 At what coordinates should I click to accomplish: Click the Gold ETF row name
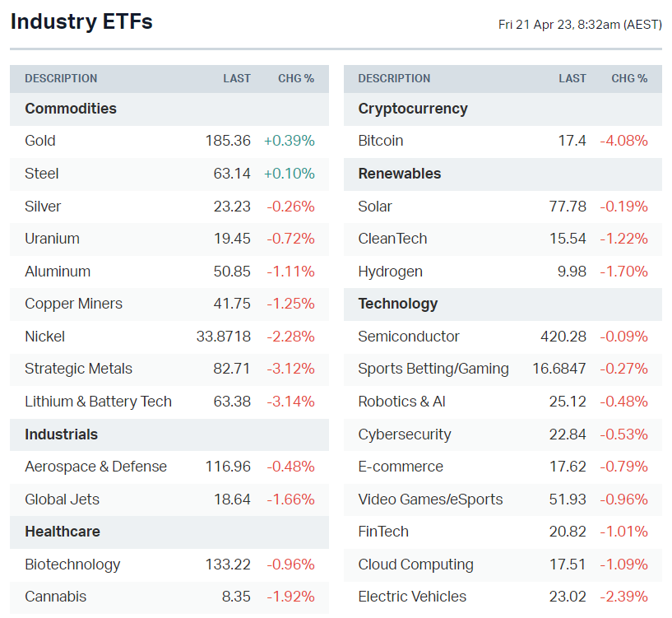(x=40, y=141)
